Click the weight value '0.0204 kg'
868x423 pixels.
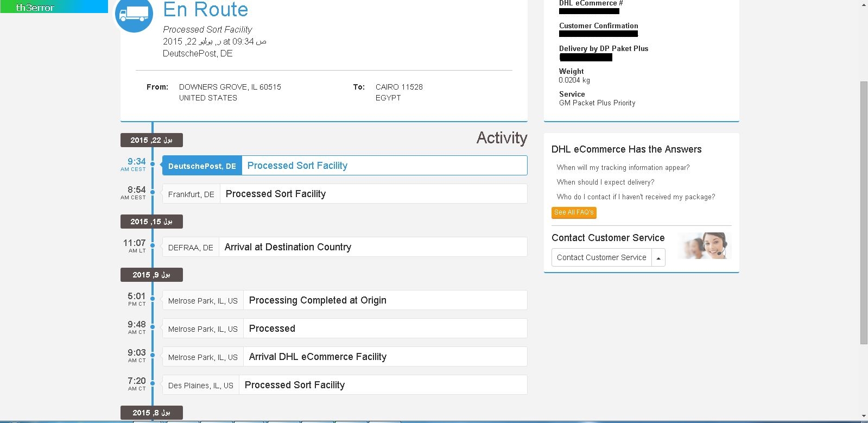pos(574,80)
